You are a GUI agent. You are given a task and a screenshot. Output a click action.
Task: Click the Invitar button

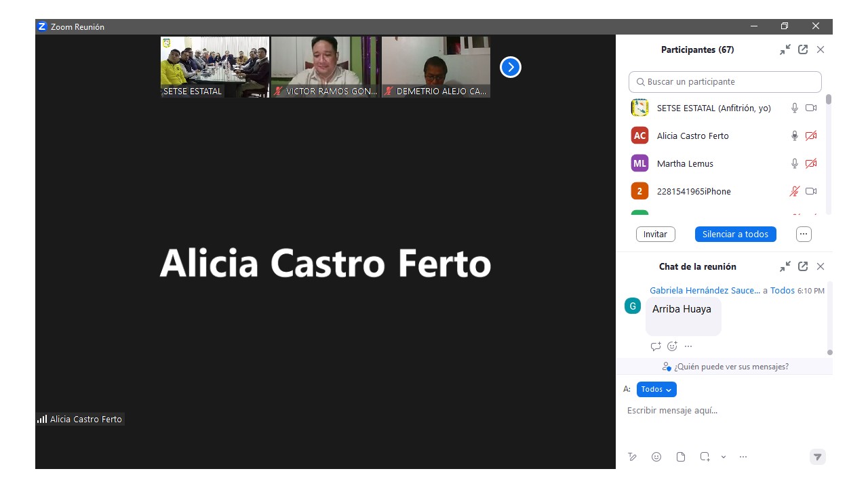tap(655, 234)
